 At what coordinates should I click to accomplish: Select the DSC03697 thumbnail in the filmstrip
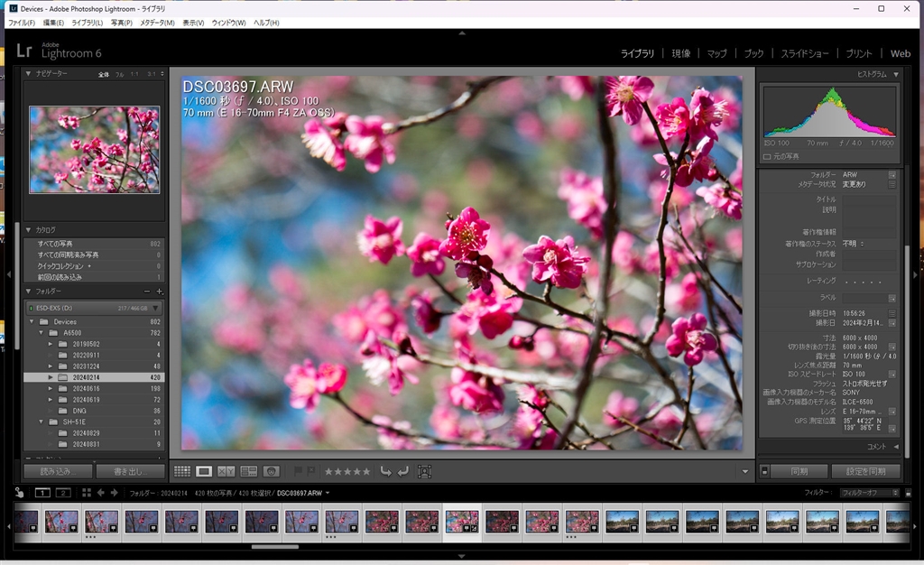coord(462,523)
